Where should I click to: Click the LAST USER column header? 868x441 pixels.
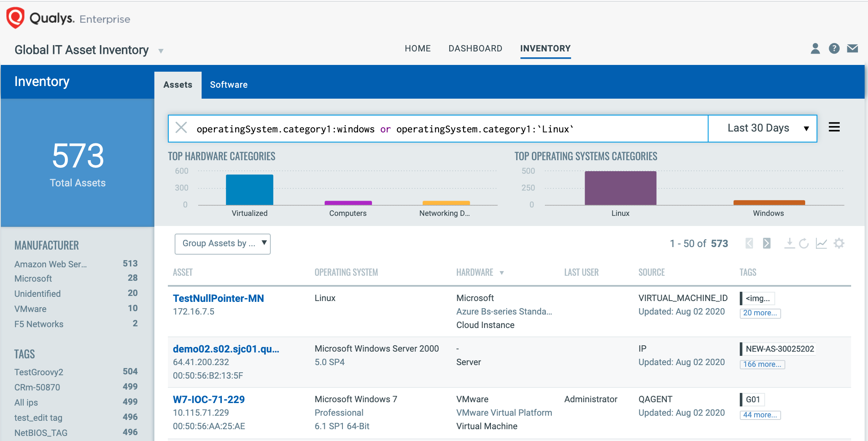click(x=581, y=272)
